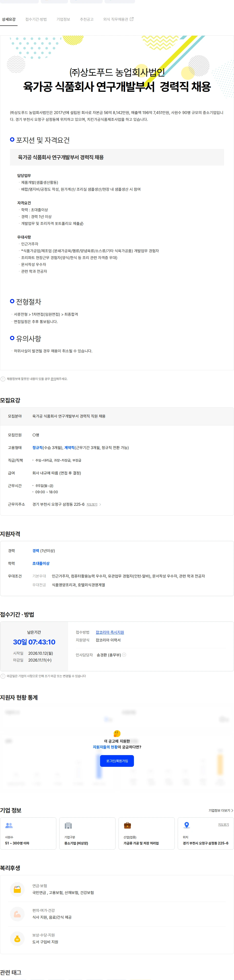
Task: Click 중소기업 (비상장) company type text
Action: point(76,843)
